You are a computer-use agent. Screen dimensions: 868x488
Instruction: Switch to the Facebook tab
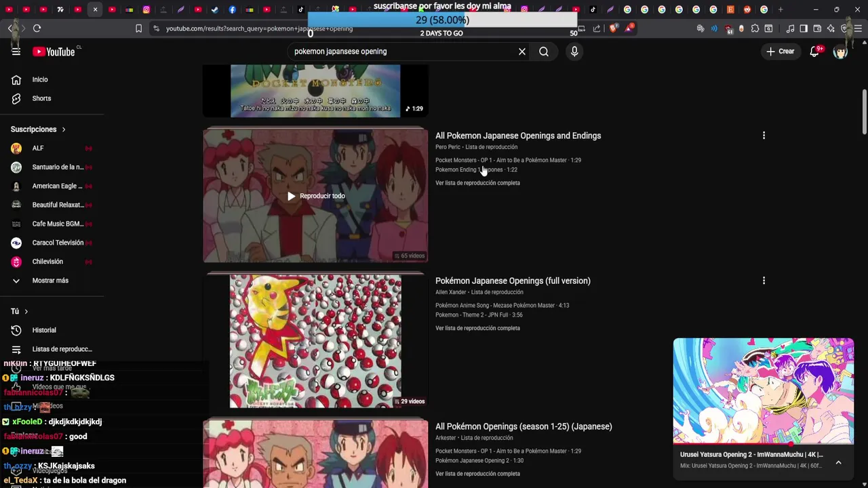point(233,9)
